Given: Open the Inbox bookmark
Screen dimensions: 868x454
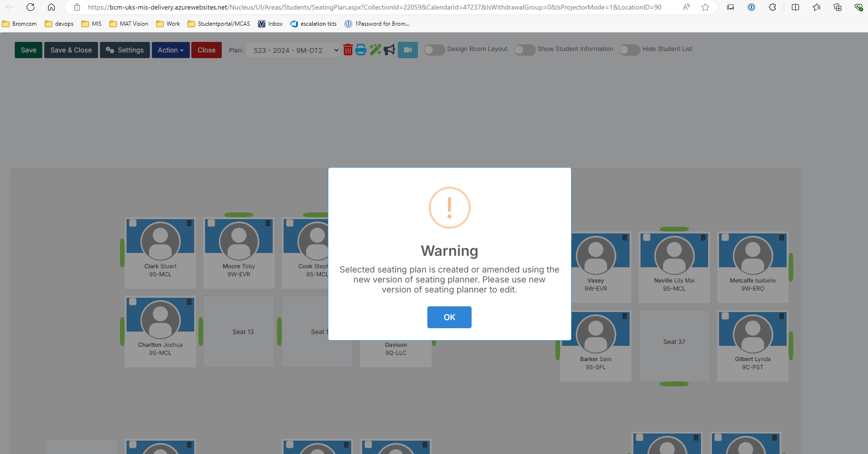Looking at the screenshot, I should point(270,24).
